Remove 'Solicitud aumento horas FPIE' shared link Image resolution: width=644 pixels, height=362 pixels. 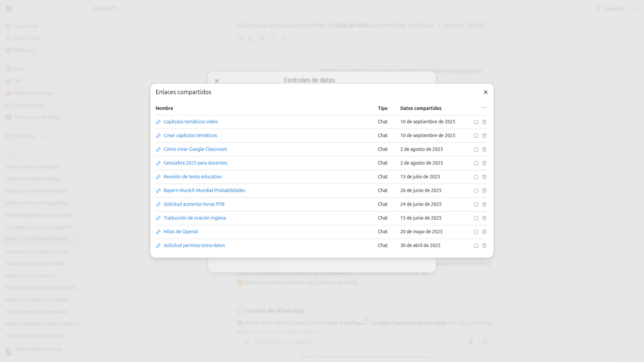pyautogui.click(x=484, y=204)
